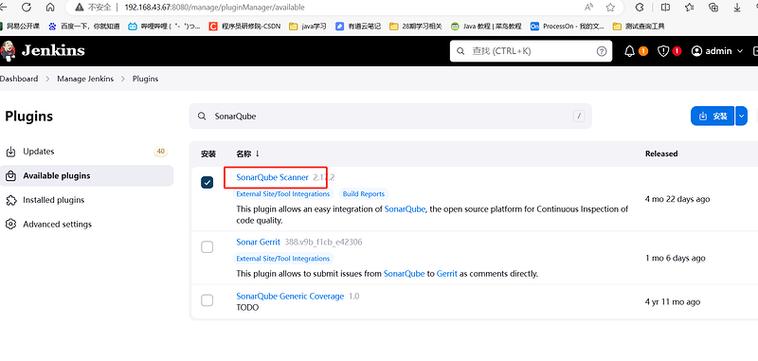Click the Jenkins 查找 search field
This screenshot has height=361, width=758.
point(531,51)
